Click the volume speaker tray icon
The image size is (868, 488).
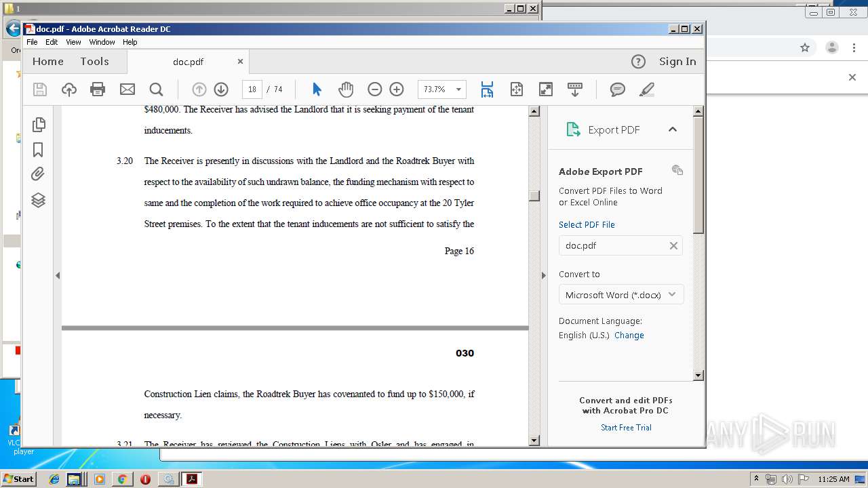pyautogui.click(x=787, y=479)
